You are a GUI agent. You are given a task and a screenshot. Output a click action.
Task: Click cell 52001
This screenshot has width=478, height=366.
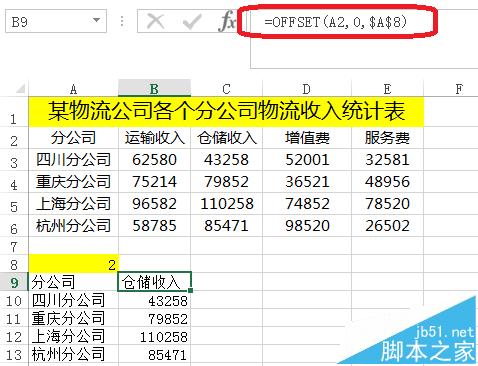[307, 160]
